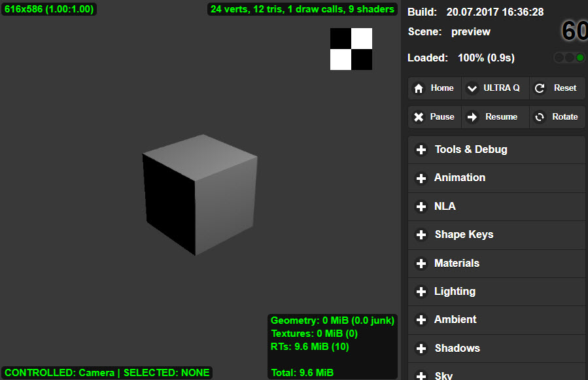Viewport: 588px width, 380px height.
Task: Open the ULTRA Q quality dropdown
Action: coord(495,88)
